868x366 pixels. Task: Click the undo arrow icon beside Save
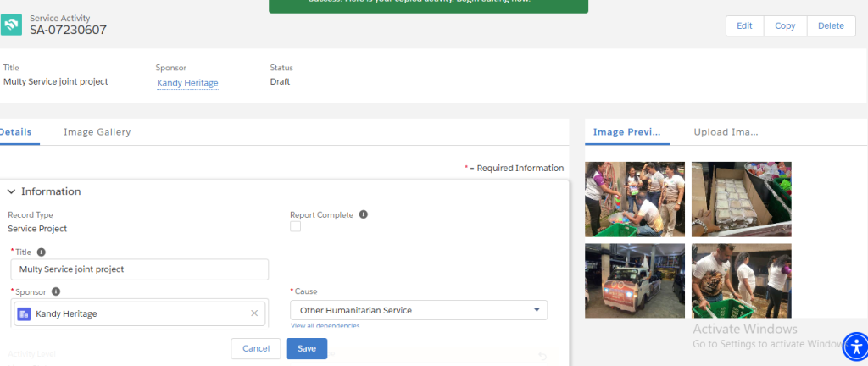pos(542,356)
